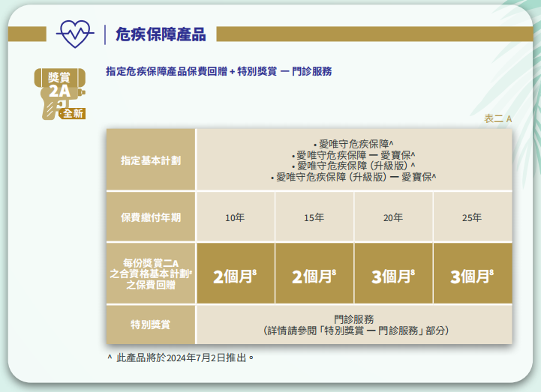The image size is (541, 392).
Task: Click the 表二 A table label
Action: pos(497,119)
